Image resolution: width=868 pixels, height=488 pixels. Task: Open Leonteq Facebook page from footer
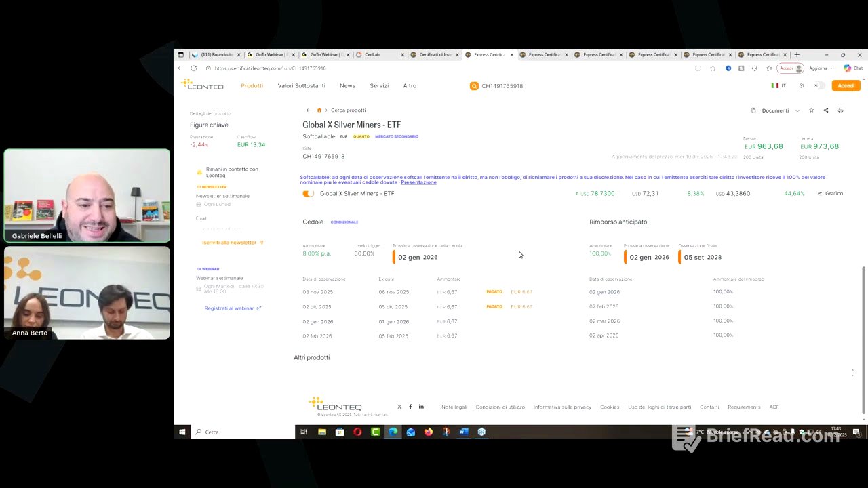click(x=410, y=407)
